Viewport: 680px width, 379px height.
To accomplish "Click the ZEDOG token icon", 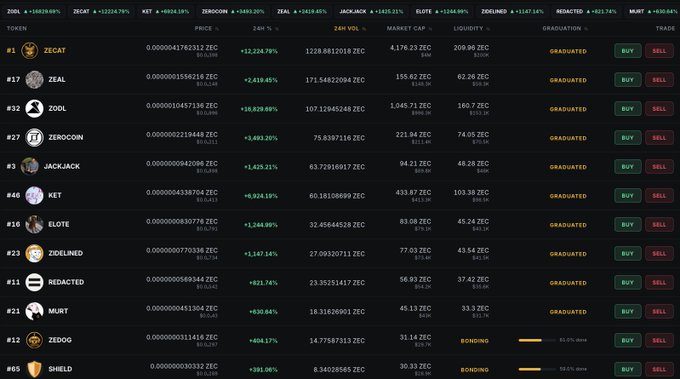I will pos(34,340).
